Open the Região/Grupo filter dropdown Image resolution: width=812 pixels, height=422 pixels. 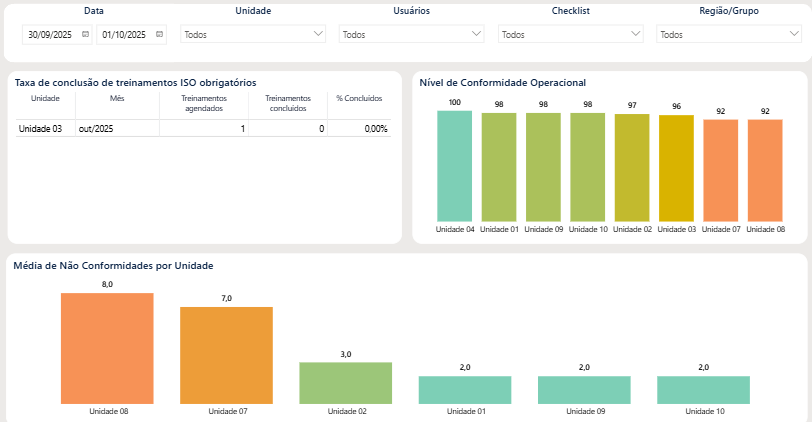coord(729,34)
